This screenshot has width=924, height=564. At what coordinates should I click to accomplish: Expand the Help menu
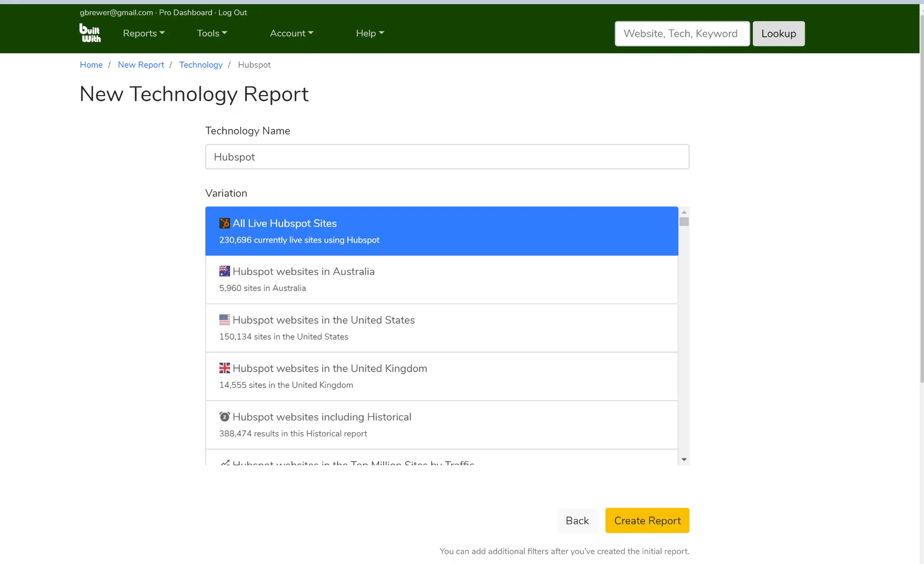tap(370, 33)
